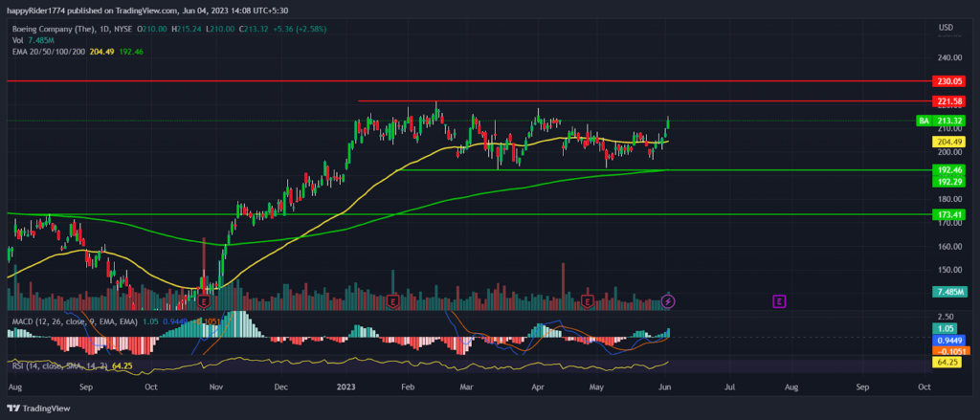Click the Nov label on the time axis
The height and width of the screenshot is (420, 980).
click(x=215, y=387)
